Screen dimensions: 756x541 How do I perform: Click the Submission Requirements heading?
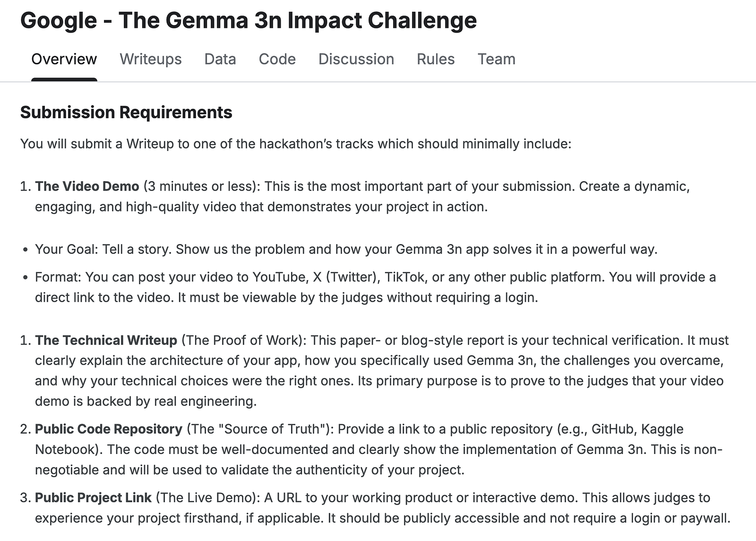coord(126,112)
